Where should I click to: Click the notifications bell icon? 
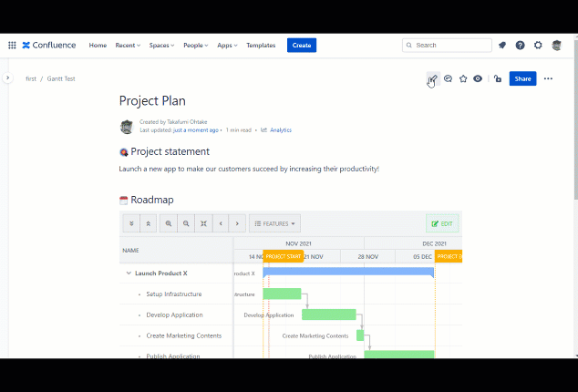502,45
